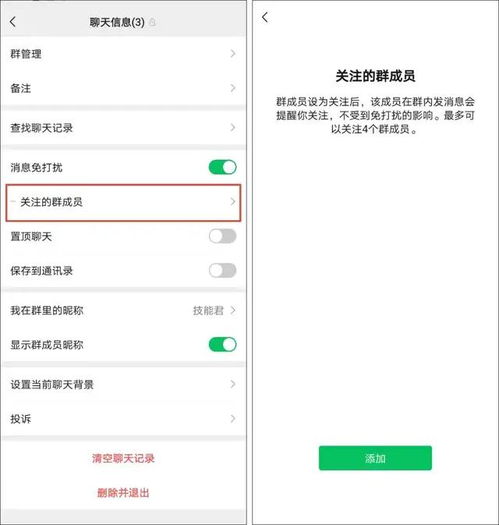The height and width of the screenshot is (525, 499).
Task: Tap the chevron next to 技能君 nickname
Action: (x=233, y=310)
